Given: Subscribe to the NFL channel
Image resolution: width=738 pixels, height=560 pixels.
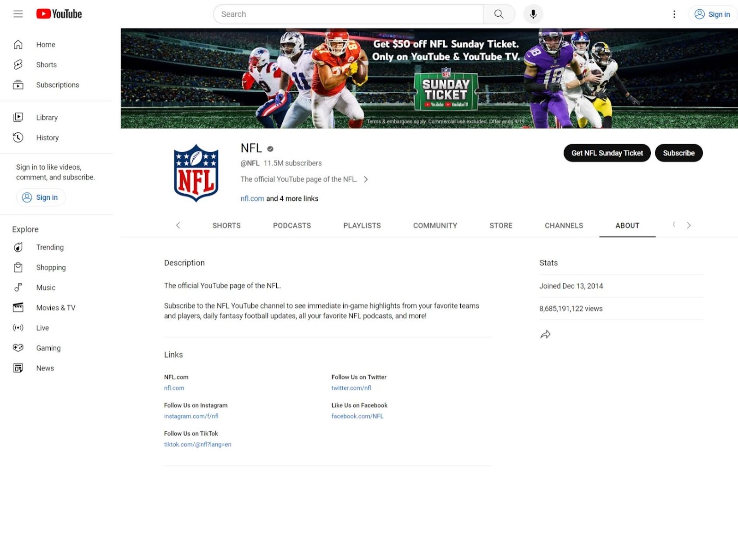Looking at the screenshot, I should point(678,153).
